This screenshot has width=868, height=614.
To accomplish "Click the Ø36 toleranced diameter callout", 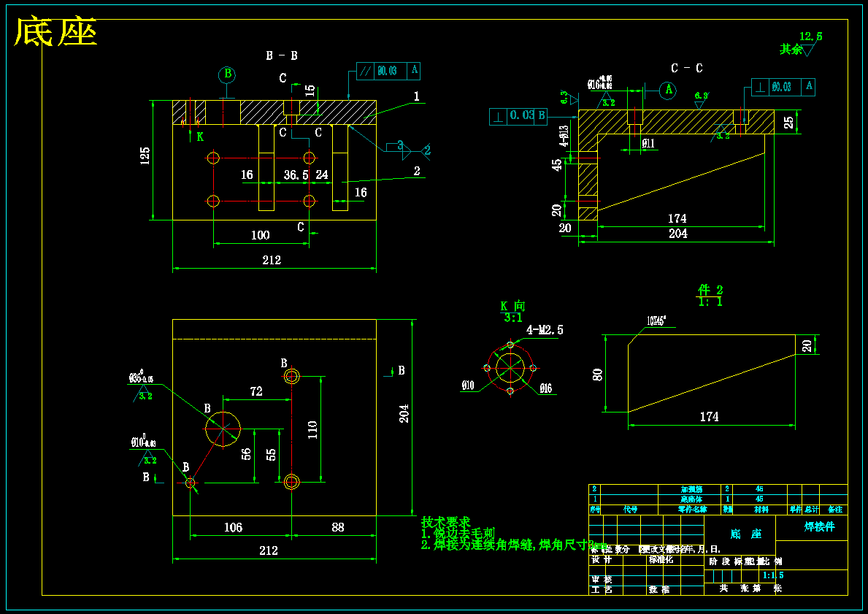I will (x=141, y=378).
